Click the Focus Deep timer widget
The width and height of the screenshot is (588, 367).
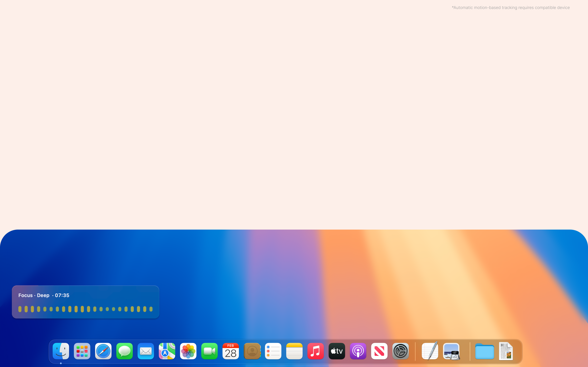pos(85,302)
